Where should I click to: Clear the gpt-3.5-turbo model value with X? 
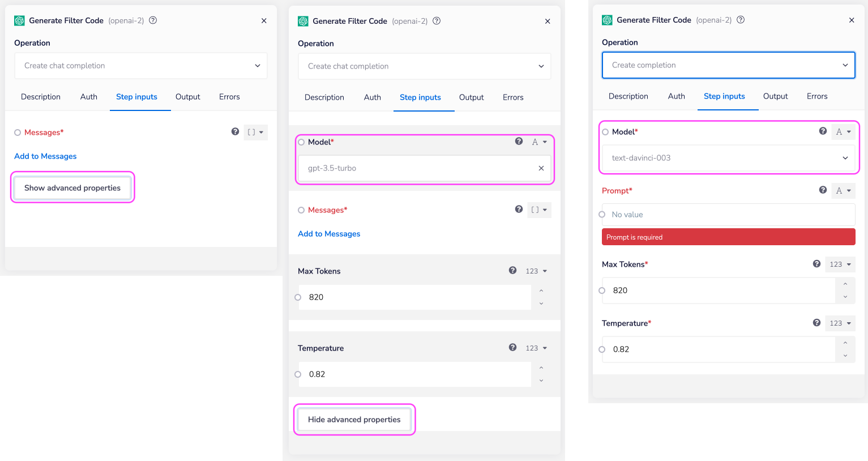[x=541, y=168]
